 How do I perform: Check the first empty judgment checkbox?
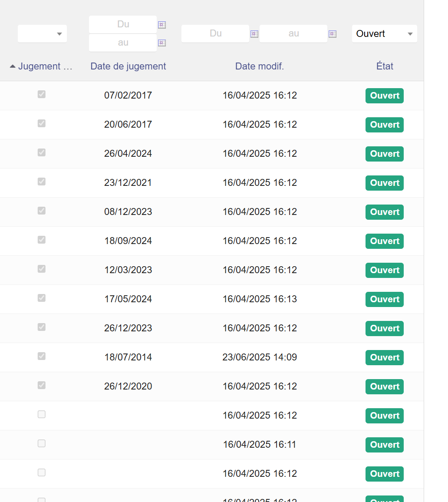tap(42, 414)
